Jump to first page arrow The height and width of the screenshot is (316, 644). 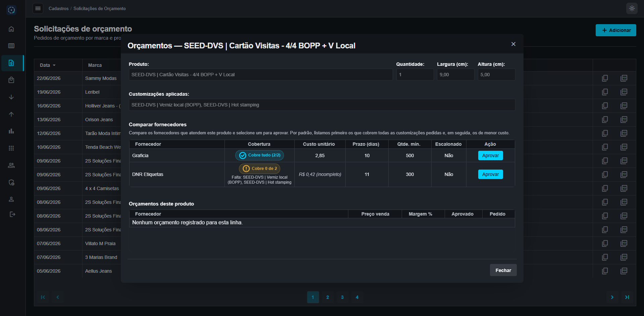coord(43,297)
